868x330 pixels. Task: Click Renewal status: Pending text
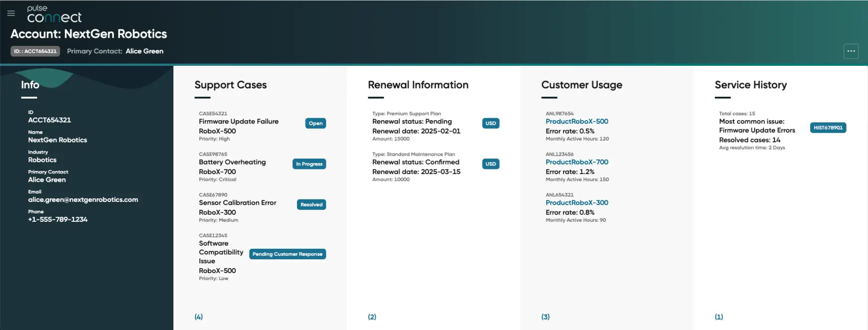click(412, 121)
